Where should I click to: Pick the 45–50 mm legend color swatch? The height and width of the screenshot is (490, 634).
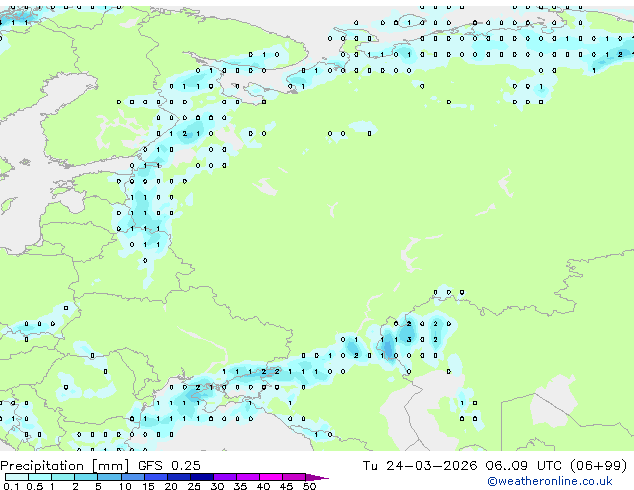click(294, 477)
